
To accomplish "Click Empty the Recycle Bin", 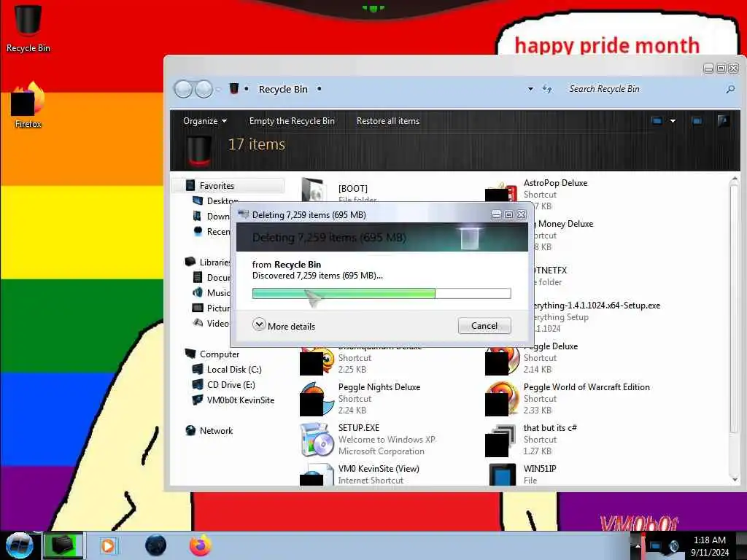I will coord(292,121).
